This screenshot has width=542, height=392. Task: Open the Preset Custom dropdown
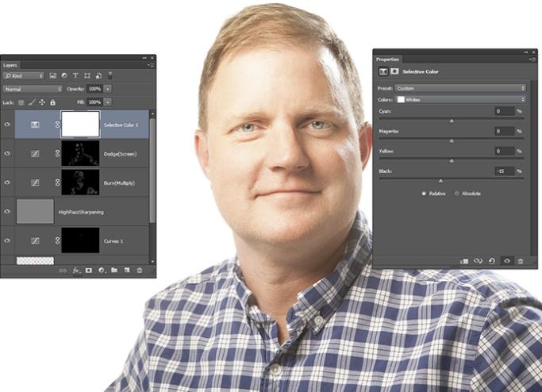(460, 88)
